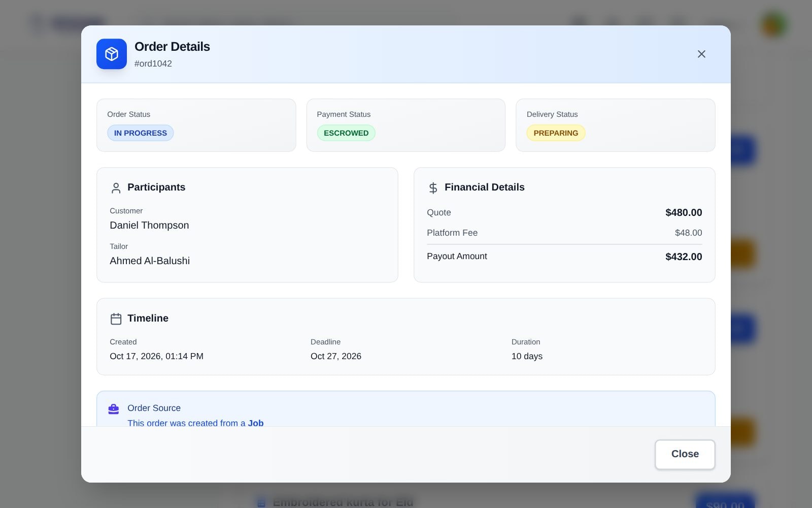Click the Order Source briefcase icon
The image size is (812, 508).
(114, 408)
